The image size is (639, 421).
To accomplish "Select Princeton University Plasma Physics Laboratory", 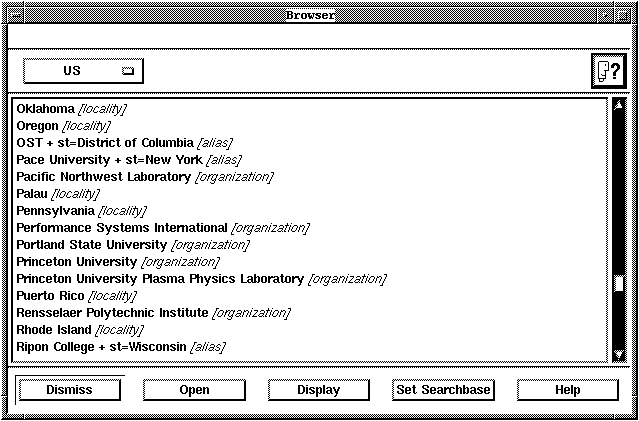I will 200,278.
